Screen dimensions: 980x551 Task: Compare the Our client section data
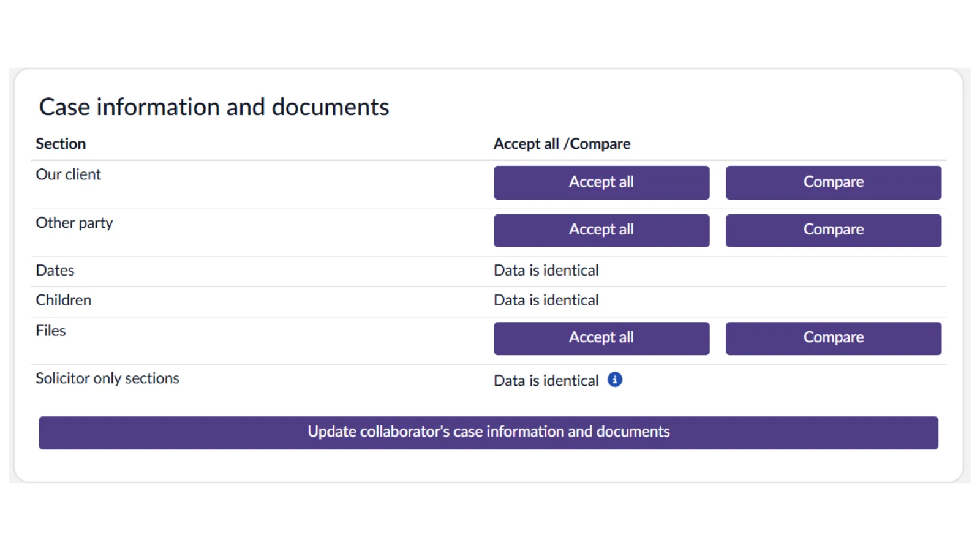pyautogui.click(x=833, y=182)
